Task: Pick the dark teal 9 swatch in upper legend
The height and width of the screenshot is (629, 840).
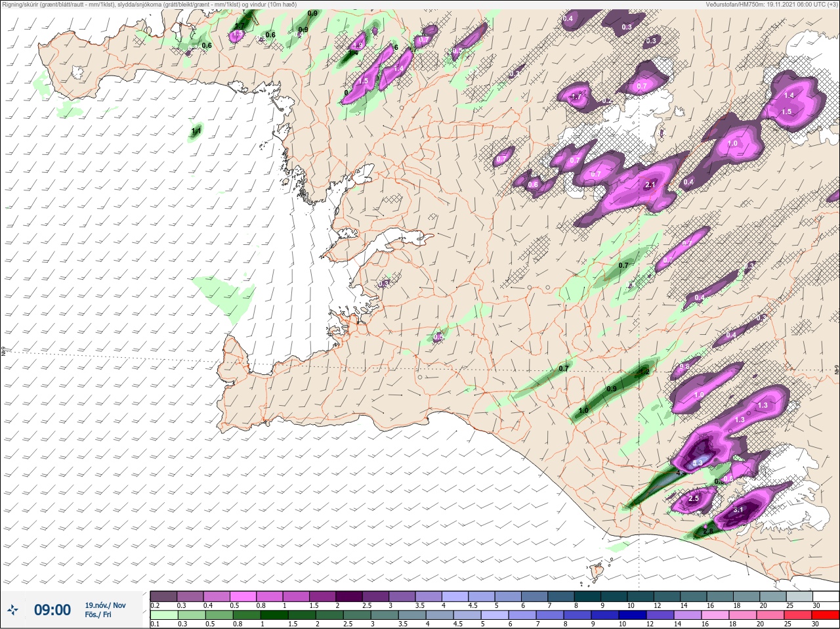Action: tap(614, 596)
